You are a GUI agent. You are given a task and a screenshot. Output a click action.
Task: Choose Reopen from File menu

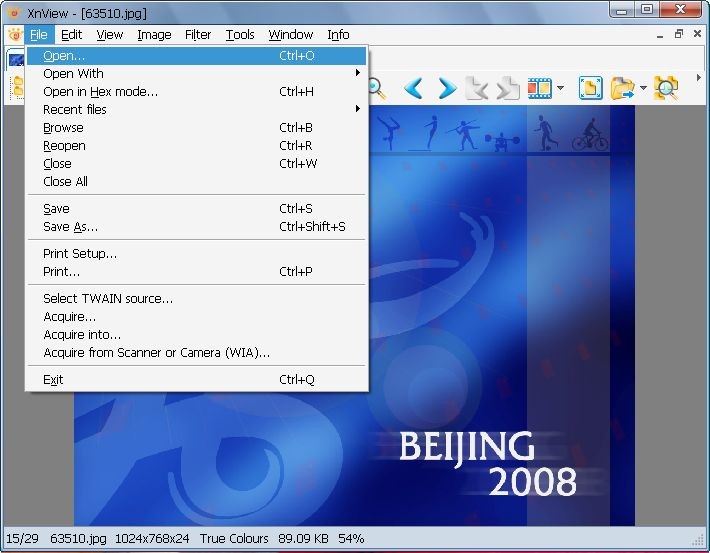(x=197, y=146)
